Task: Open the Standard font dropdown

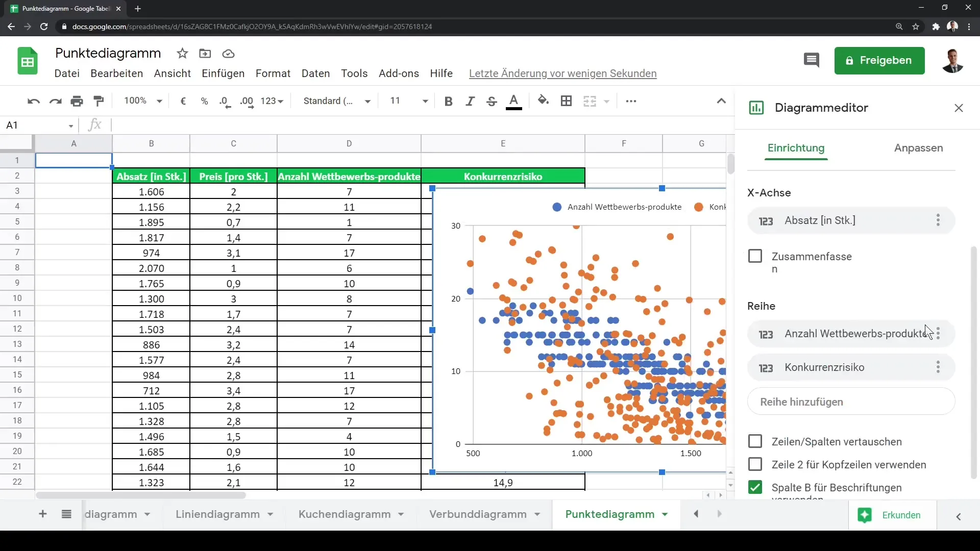Action: point(337,101)
